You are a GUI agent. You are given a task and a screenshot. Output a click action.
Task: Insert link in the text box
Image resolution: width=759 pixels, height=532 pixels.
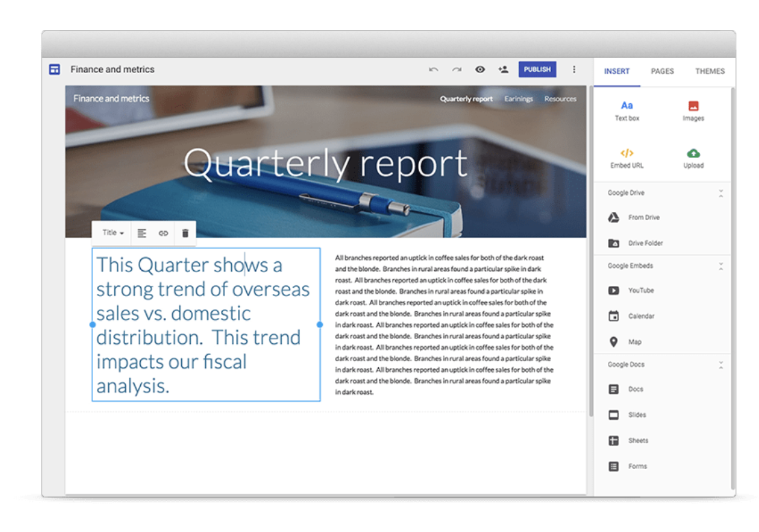point(163,233)
